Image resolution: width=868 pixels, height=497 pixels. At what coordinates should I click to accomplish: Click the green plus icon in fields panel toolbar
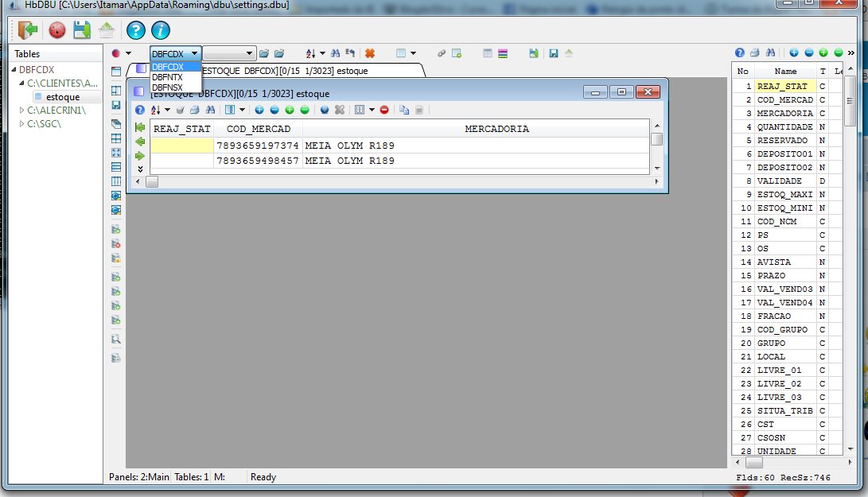coord(823,52)
